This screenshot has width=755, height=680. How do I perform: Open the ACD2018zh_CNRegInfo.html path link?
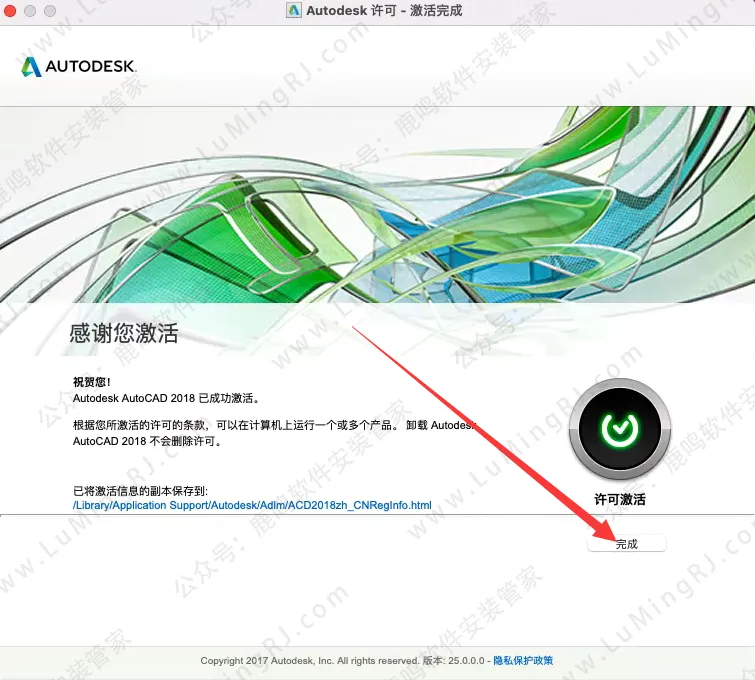pyautogui.click(x=252, y=505)
